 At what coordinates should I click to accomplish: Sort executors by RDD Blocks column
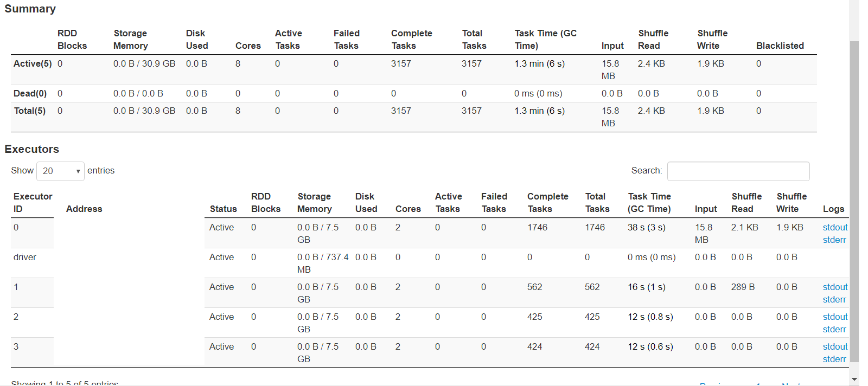(x=266, y=203)
